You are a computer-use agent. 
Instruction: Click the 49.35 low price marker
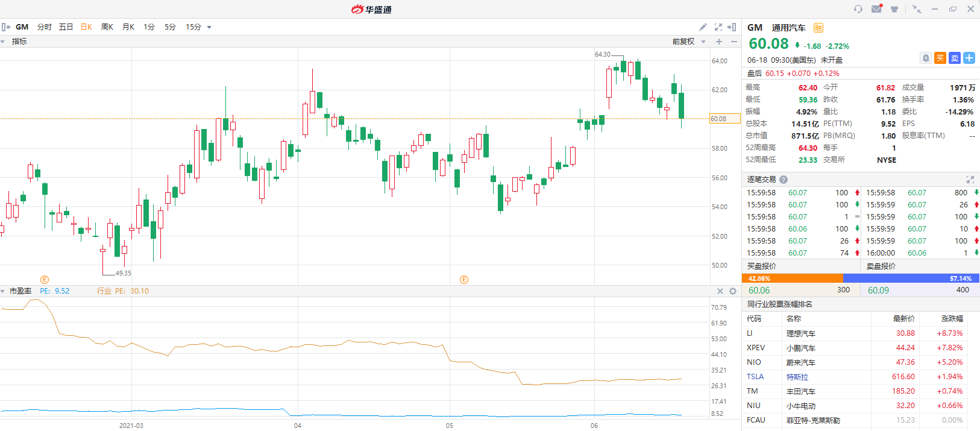(x=123, y=273)
